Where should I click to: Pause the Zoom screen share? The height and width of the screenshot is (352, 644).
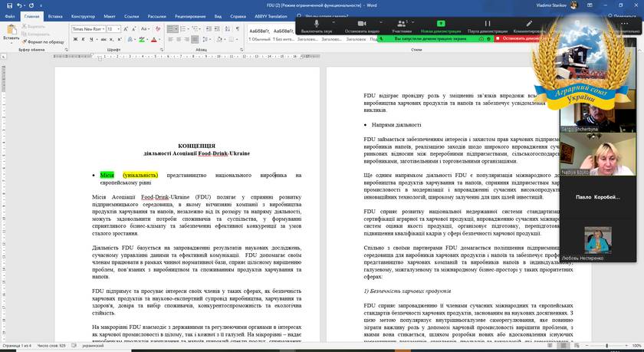487,27
